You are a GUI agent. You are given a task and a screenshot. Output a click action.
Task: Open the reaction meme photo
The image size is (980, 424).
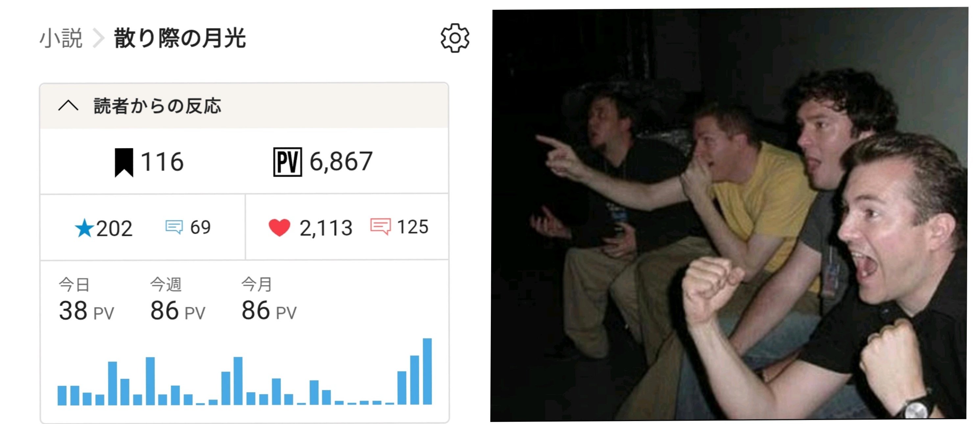click(x=729, y=214)
